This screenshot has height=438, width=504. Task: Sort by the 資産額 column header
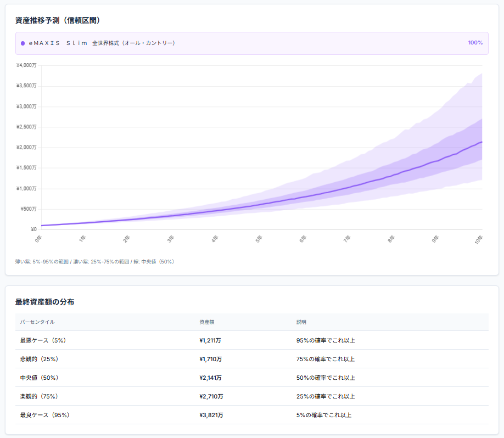[x=207, y=322]
